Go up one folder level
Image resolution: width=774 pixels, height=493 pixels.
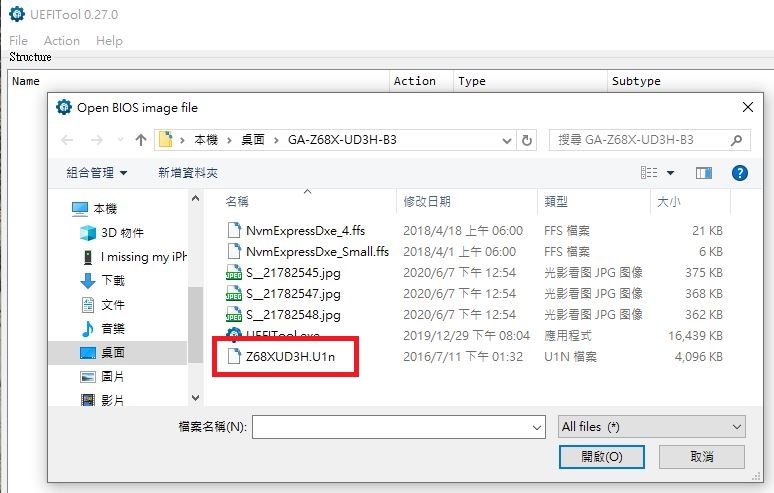(x=141, y=140)
